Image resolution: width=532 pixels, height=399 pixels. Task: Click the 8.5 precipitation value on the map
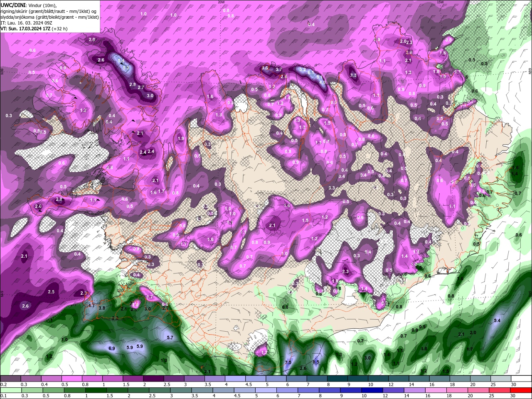(x=316, y=362)
